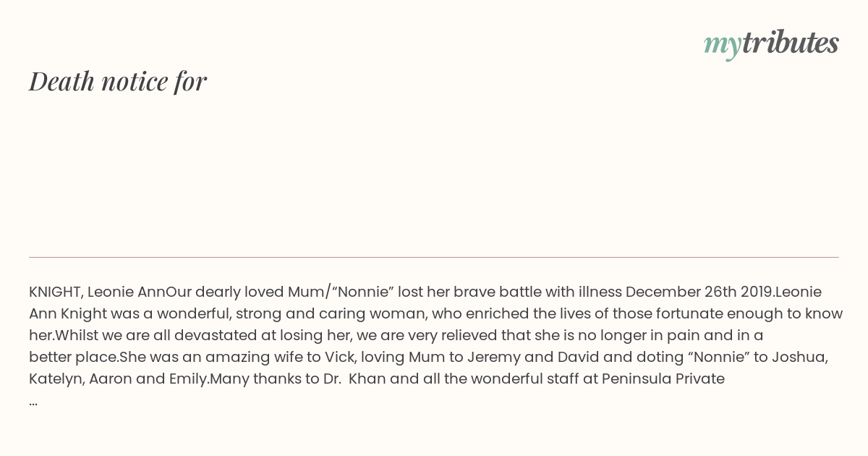This screenshot has width=868, height=456.
Task: Click the trailing ellipsis below the notice
Action: coord(33,402)
